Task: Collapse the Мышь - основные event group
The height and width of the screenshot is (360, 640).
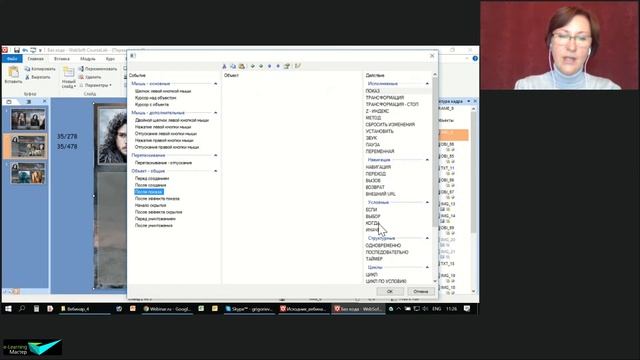Action: 216,84
